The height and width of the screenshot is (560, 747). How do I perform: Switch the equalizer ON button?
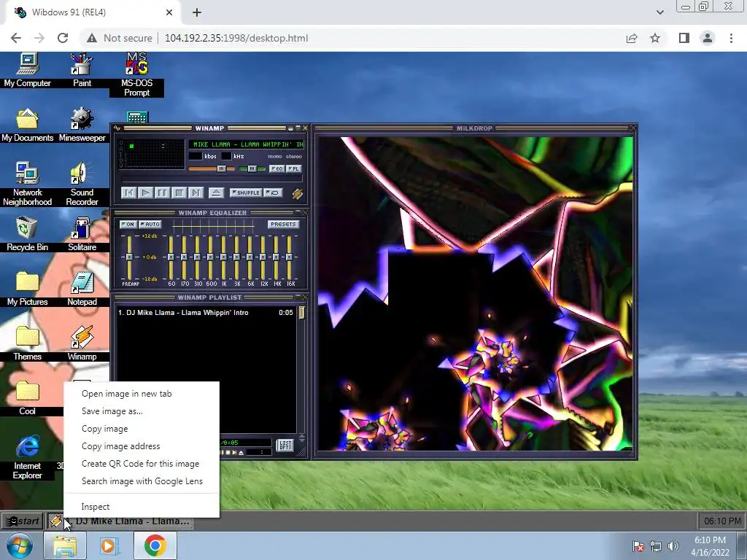point(128,225)
